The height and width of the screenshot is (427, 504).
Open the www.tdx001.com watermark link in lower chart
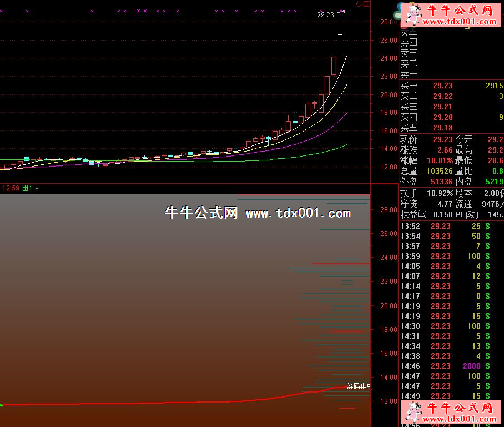pyautogui.click(x=298, y=213)
